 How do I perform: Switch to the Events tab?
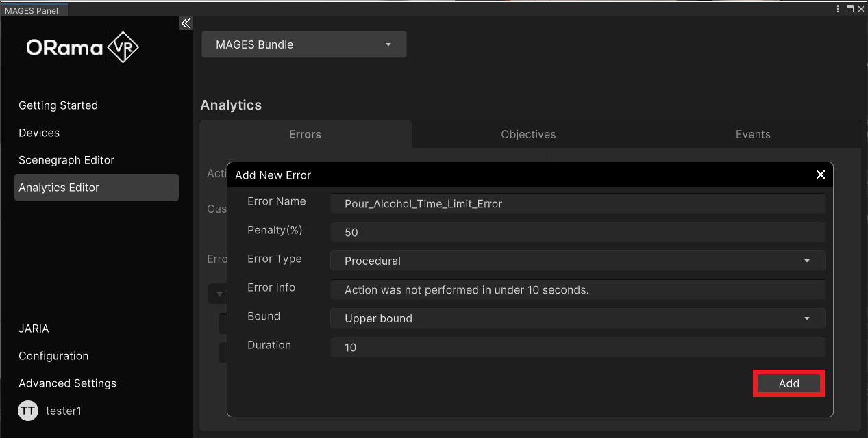coord(752,134)
